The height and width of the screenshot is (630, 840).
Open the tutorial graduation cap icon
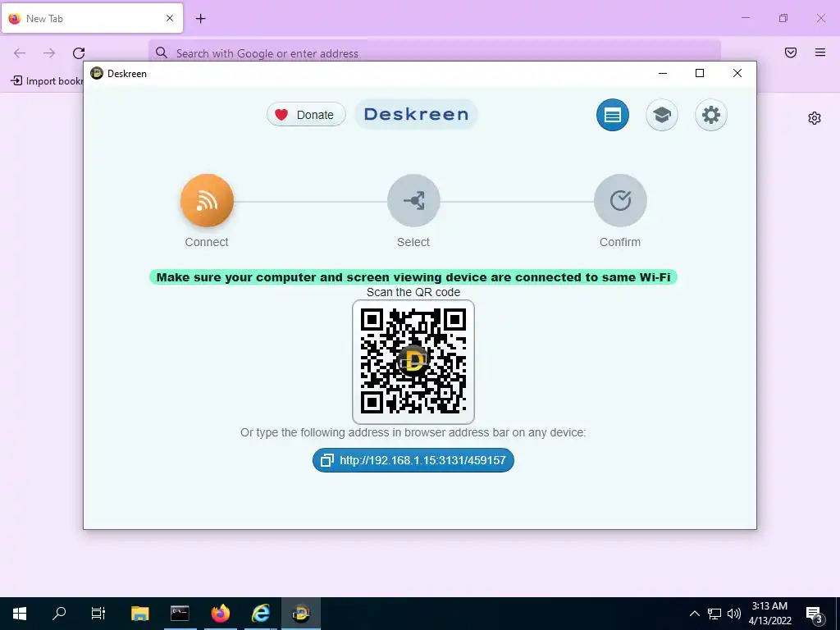(662, 115)
